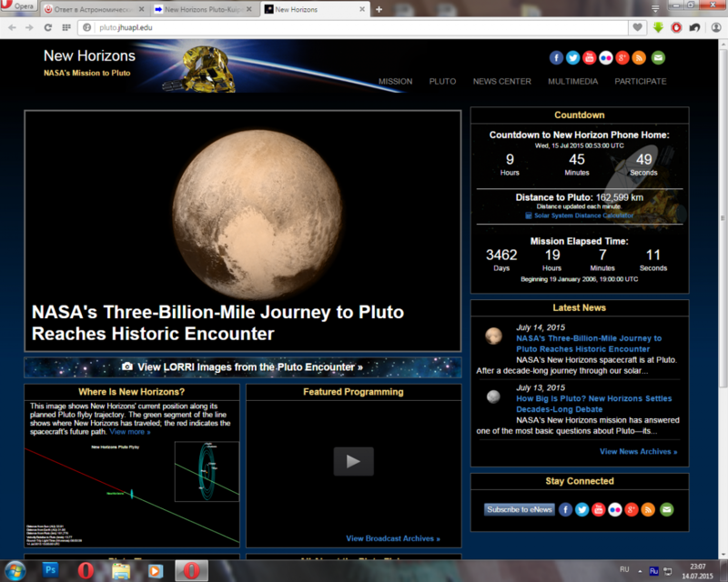This screenshot has height=582, width=728.
Task: Switch to the Ответ в Астрономически tab
Action: pyautogui.click(x=94, y=9)
